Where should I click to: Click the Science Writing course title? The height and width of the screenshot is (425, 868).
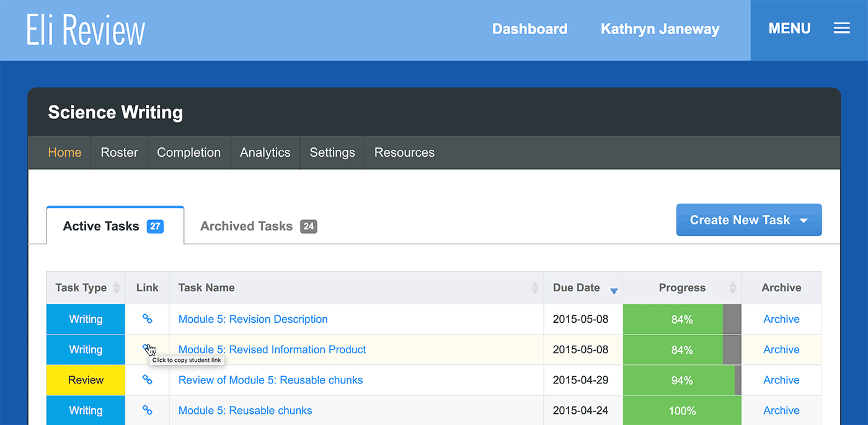click(x=115, y=112)
